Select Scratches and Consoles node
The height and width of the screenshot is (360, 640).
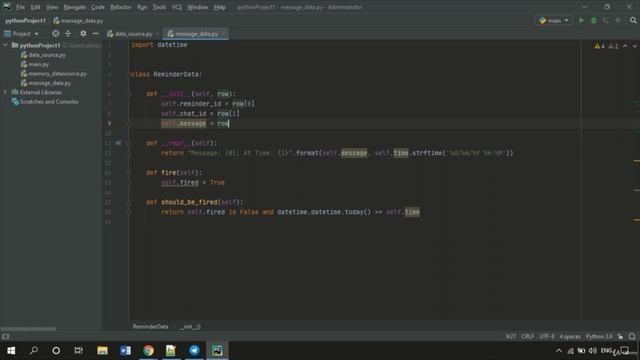(49, 102)
